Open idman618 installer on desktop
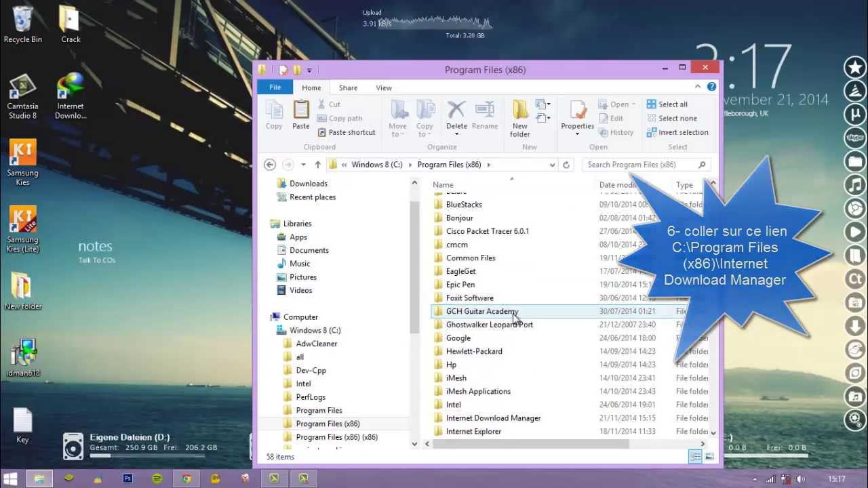Screen dimensions: 868x488 click(x=22, y=359)
